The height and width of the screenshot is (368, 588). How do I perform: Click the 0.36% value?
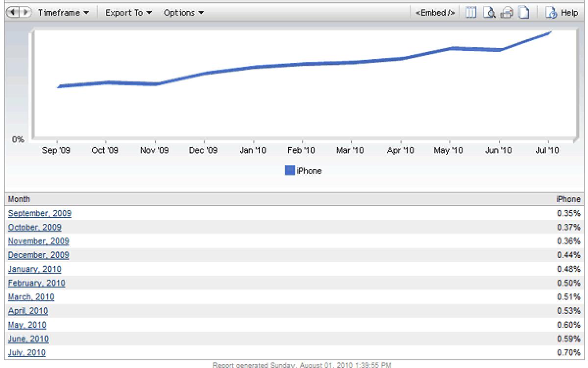click(x=569, y=241)
